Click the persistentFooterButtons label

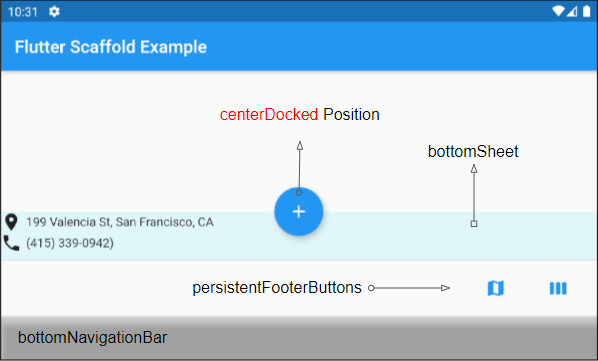click(x=277, y=288)
